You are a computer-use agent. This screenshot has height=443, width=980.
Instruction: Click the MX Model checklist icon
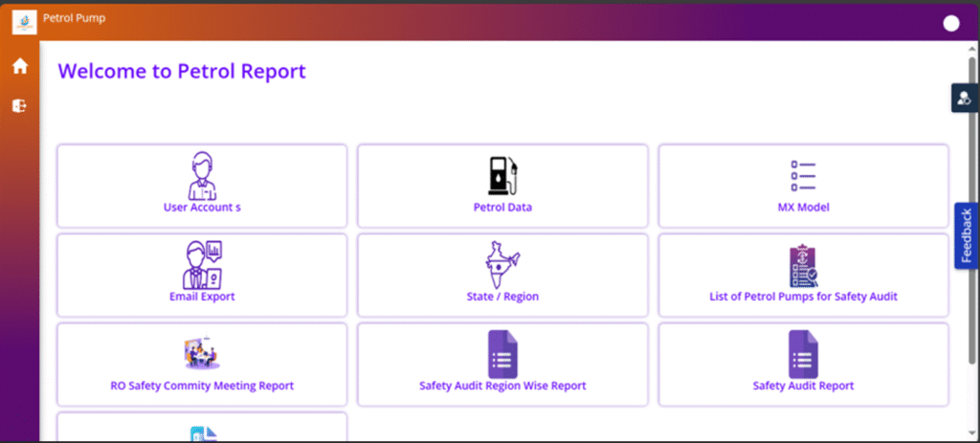(x=803, y=176)
